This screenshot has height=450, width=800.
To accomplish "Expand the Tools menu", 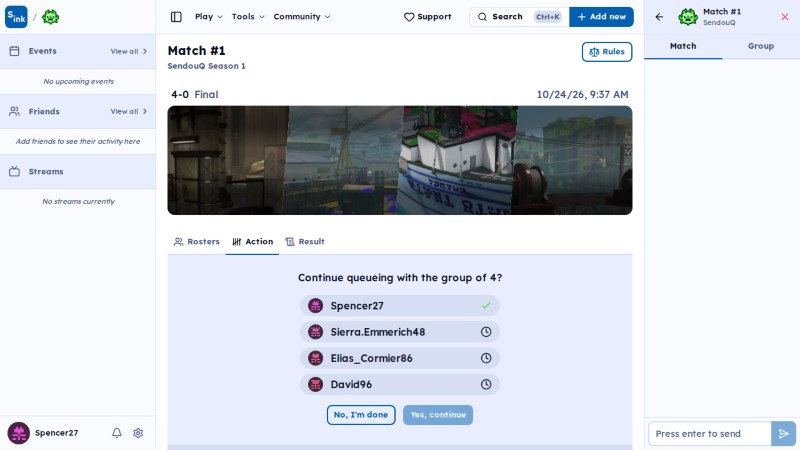I will click(248, 17).
